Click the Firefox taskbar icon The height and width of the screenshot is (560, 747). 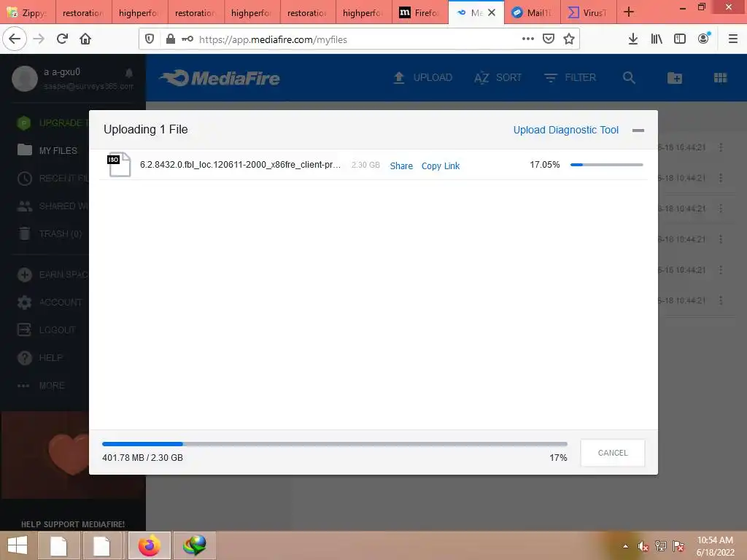tap(149, 545)
